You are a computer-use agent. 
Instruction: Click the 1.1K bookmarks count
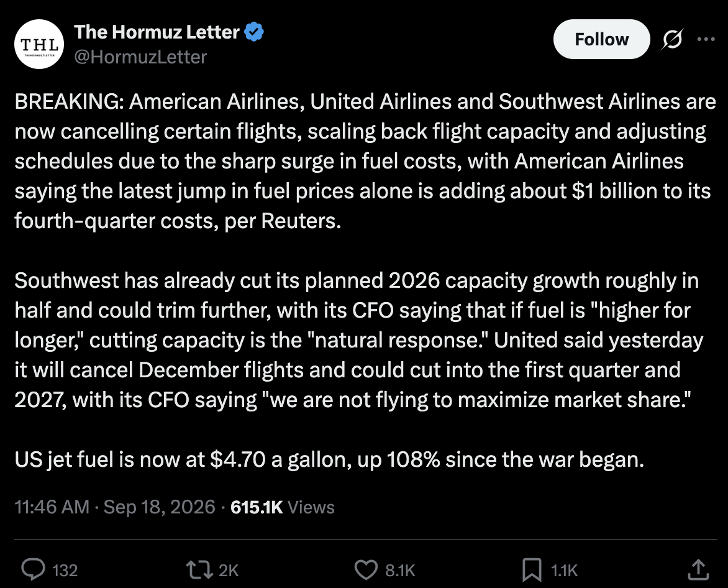564,571
